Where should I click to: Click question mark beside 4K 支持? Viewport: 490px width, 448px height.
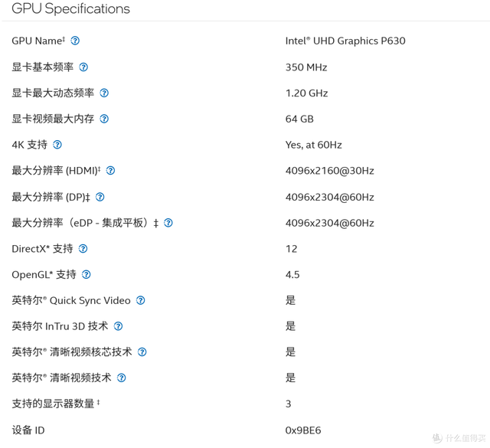[57, 145]
